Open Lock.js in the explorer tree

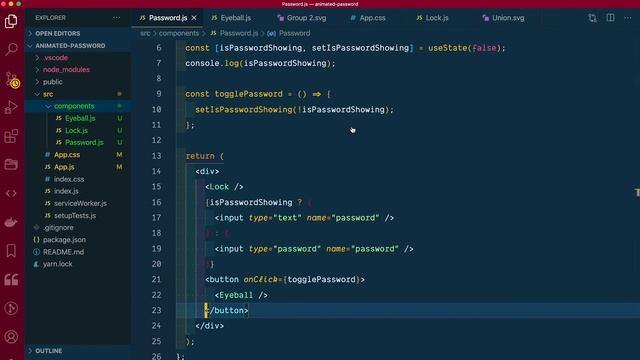point(76,131)
